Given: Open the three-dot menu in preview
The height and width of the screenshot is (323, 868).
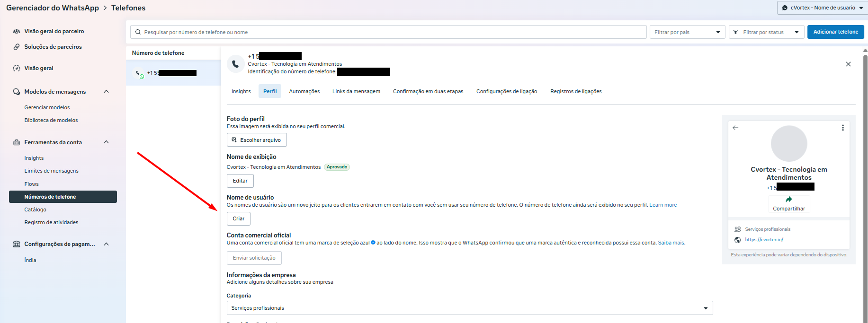Looking at the screenshot, I should [843, 128].
